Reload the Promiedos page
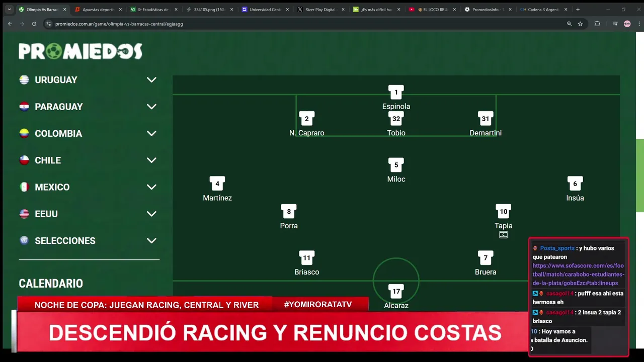The image size is (644, 362). (x=34, y=24)
